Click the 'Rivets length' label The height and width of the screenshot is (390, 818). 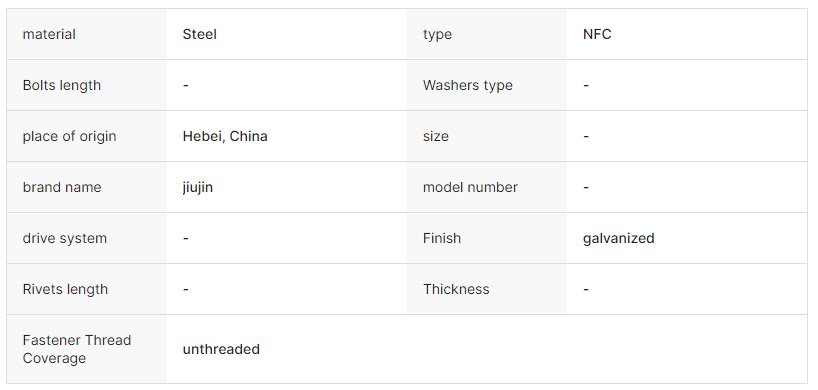pyautogui.click(x=65, y=289)
